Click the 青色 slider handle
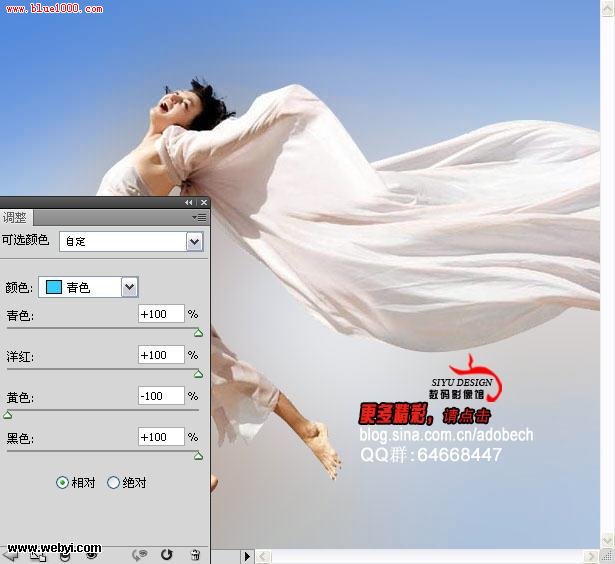615x564 pixels. (x=198, y=333)
